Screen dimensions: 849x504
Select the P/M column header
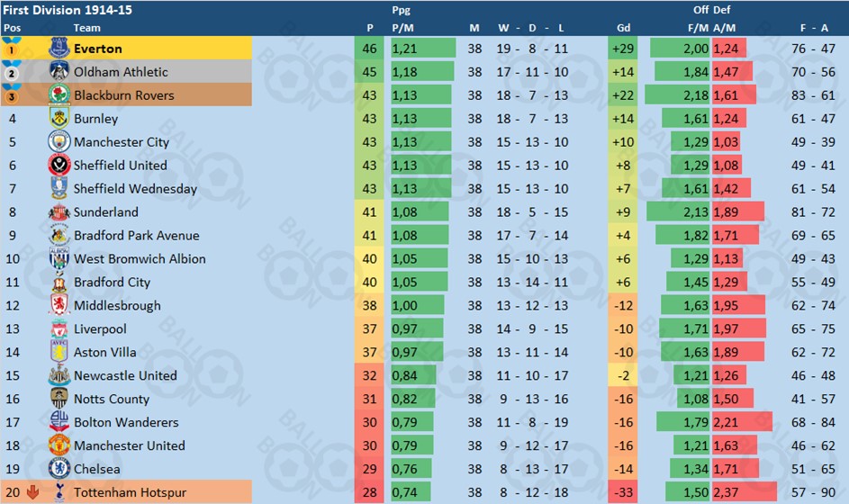pos(402,28)
